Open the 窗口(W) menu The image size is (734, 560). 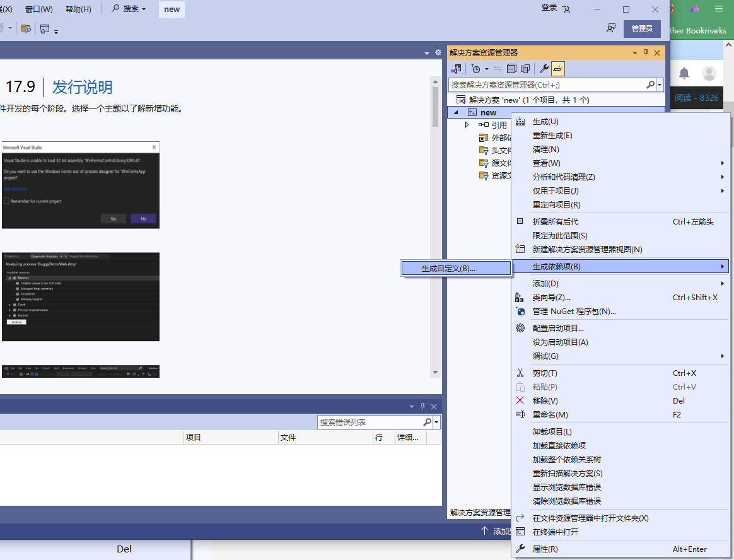(39, 9)
